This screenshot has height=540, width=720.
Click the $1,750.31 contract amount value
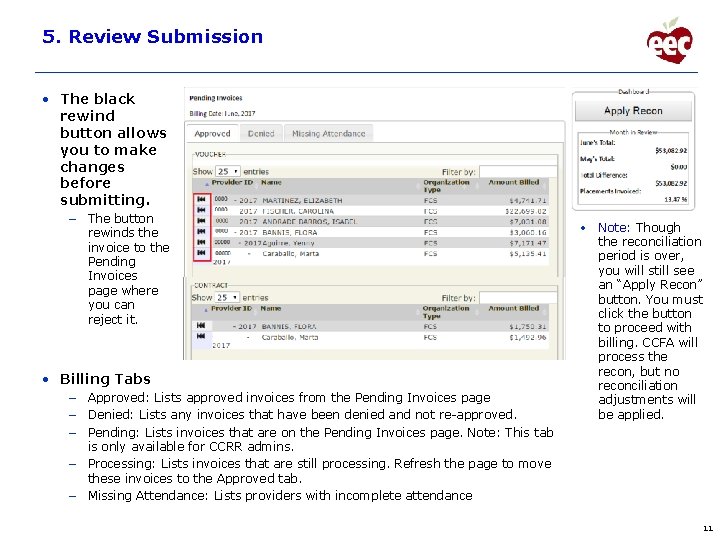[x=528, y=326]
